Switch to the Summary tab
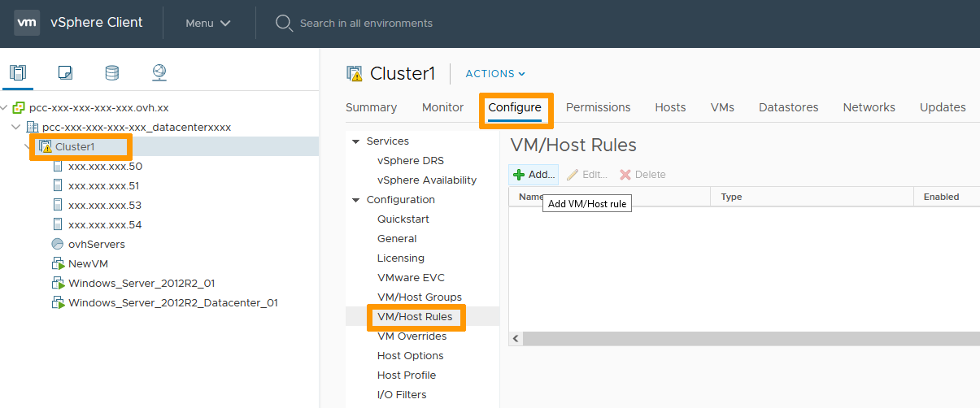Viewport: 980px width, 408px height. tap(371, 107)
